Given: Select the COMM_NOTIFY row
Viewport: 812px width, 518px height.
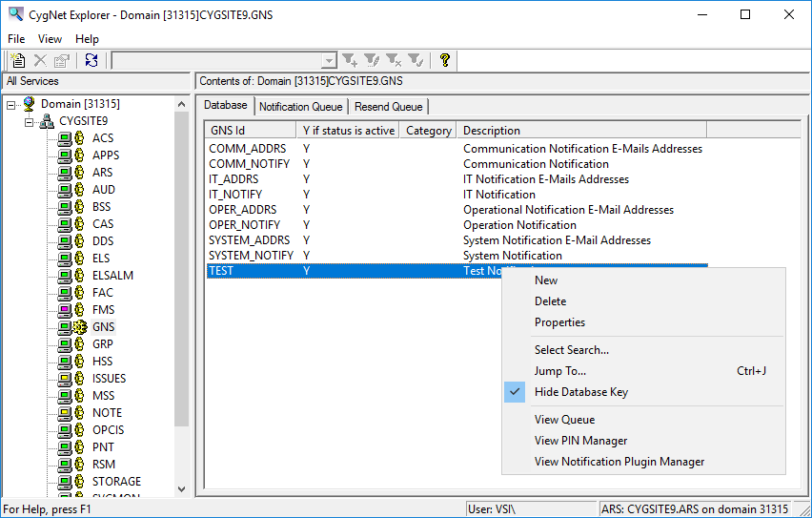Looking at the screenshot, I should click(457, 164).
